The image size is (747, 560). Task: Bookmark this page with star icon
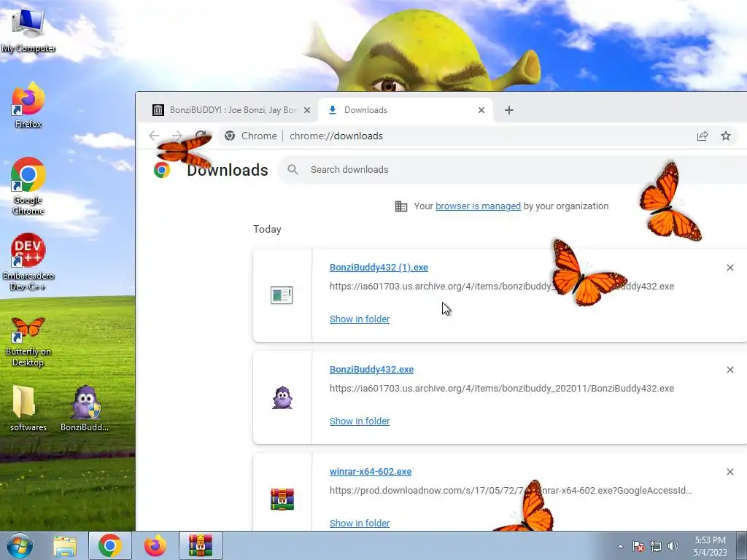(726, 136)
